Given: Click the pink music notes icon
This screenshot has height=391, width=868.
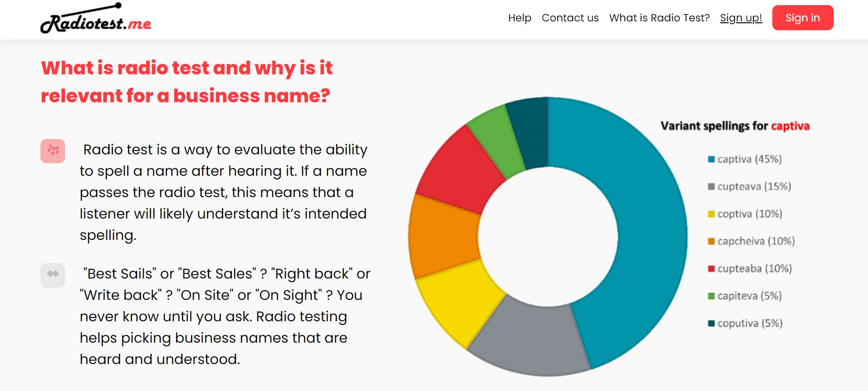Looking at the screenshot, I should 53,151.
